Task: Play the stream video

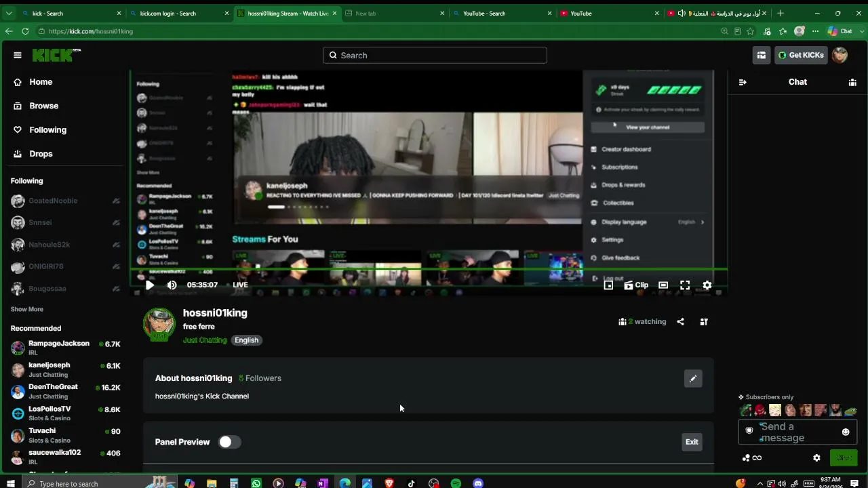Action: coord(150,285)
